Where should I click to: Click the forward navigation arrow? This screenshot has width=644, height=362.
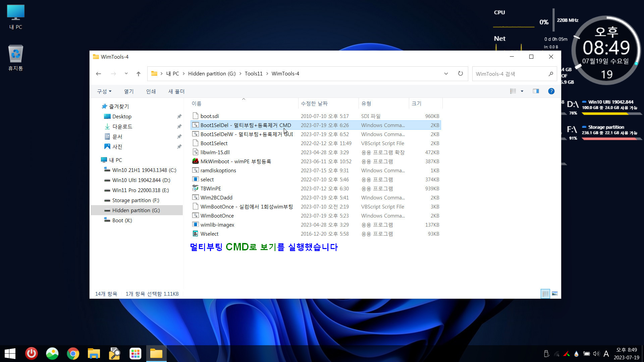[x=113, y=74]
